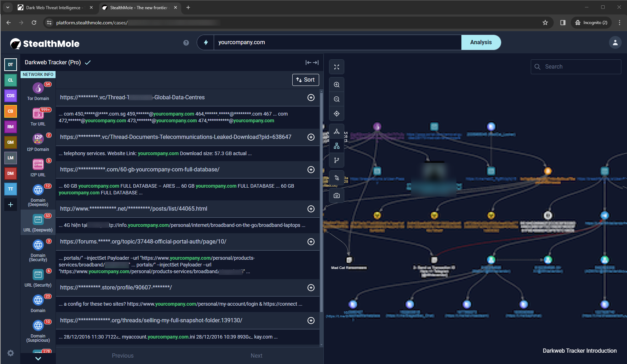This screenshot has width=627, height=364.
Task: Switch graph to branch layout icon
Action: click(x=336, y=160)
